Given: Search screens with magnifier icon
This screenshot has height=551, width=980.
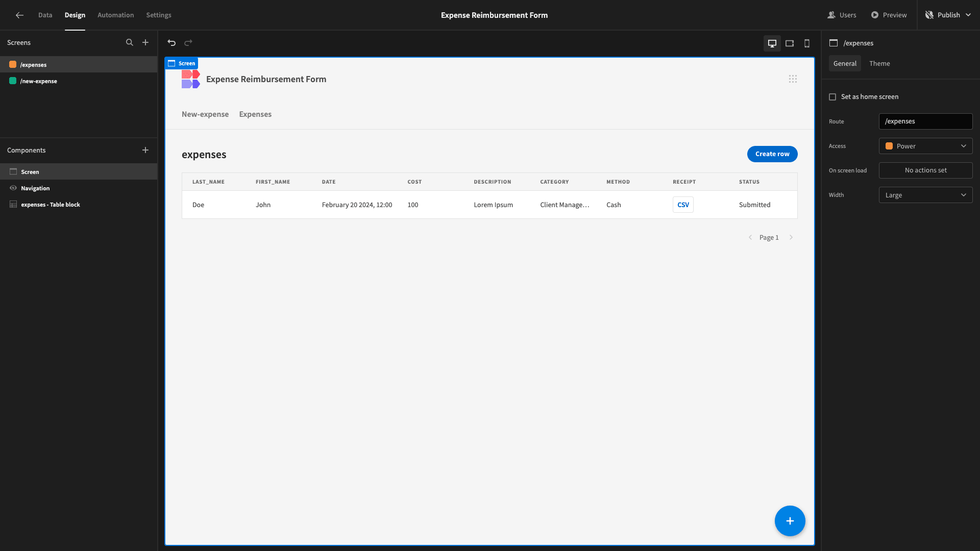Looking at the screenshot, I should pos(130,43).
